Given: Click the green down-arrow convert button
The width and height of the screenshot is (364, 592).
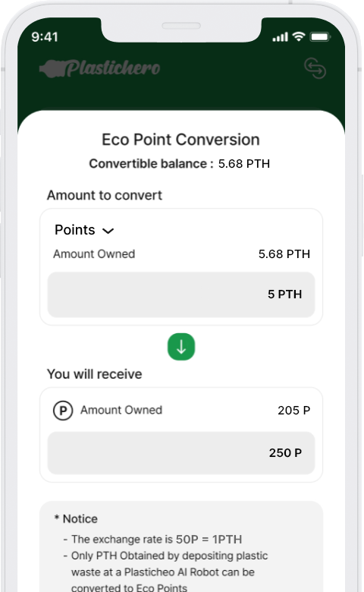Looking at the screenshot, I should (x=181, y=347).
